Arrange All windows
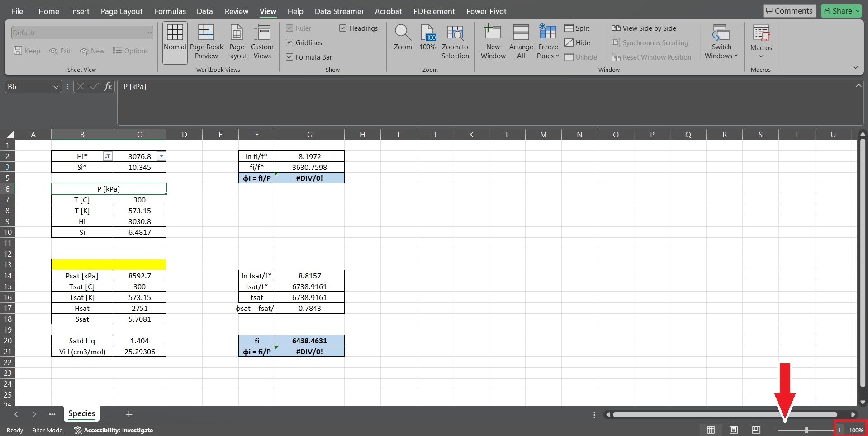 [x=521, y=42]
